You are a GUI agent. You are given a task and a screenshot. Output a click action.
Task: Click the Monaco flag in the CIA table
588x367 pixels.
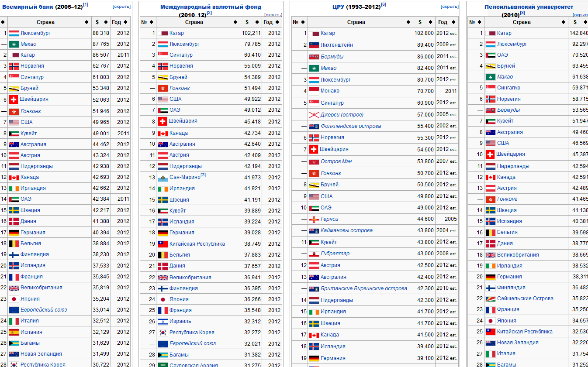tap(314, 91)
